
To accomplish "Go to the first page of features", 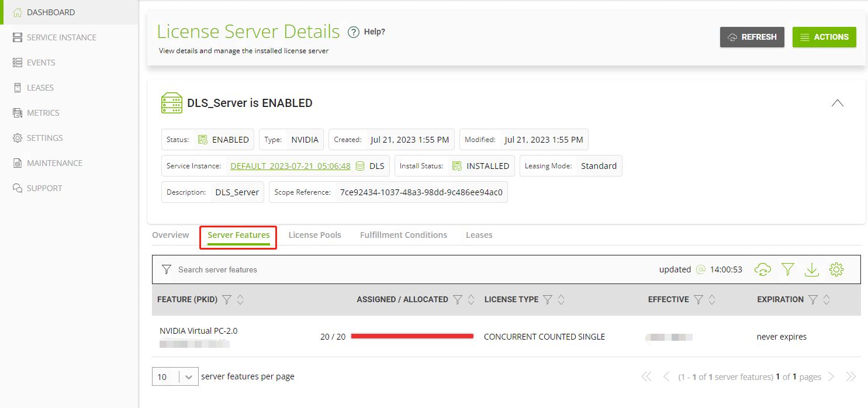I will tap(646, 377).
